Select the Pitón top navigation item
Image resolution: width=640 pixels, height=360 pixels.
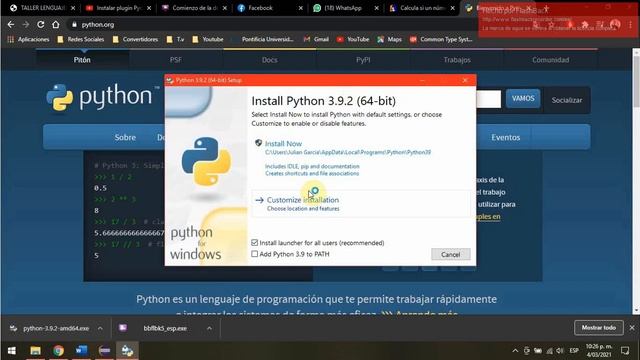[82, 60]
